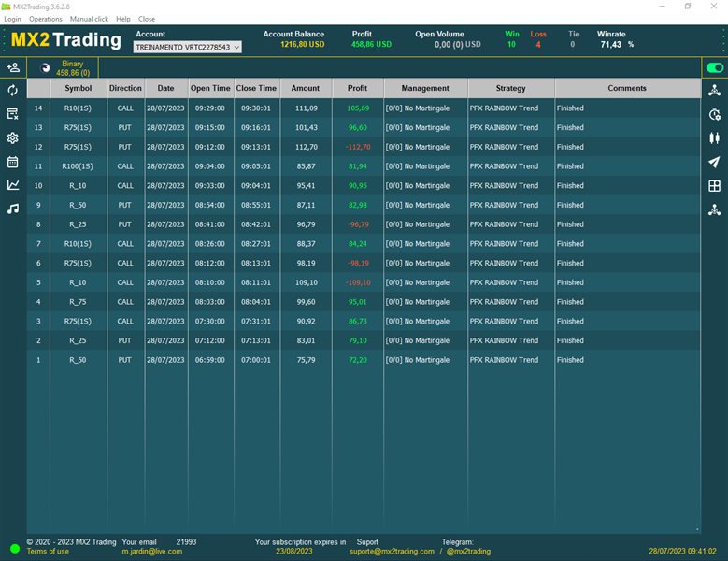728x561 pixels.
Task: Open settings via the gear icon
Action: 13,137
